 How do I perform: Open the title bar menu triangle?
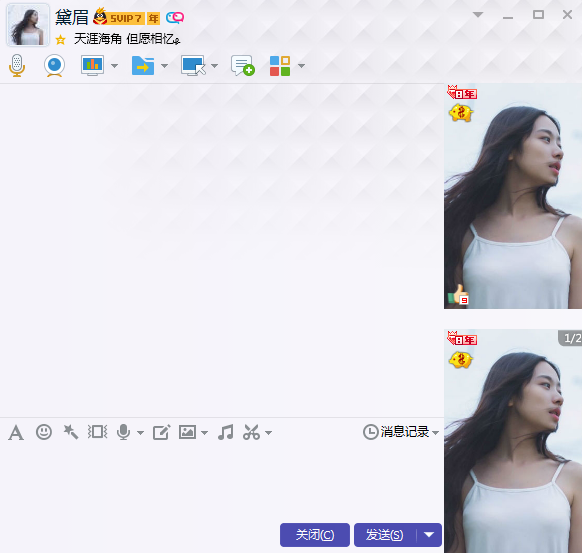tap(478, 14)
